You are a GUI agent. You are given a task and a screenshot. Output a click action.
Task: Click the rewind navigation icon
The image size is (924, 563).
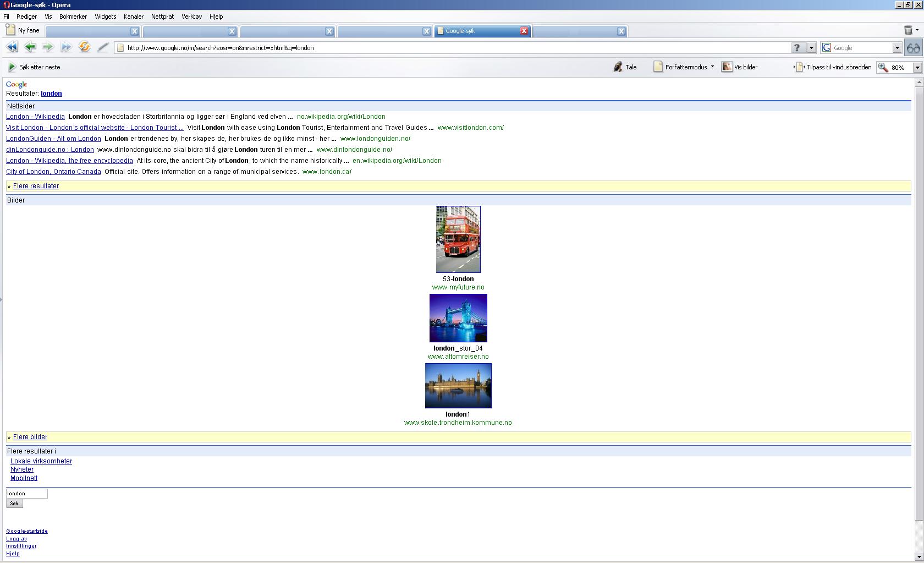point(12,47)
